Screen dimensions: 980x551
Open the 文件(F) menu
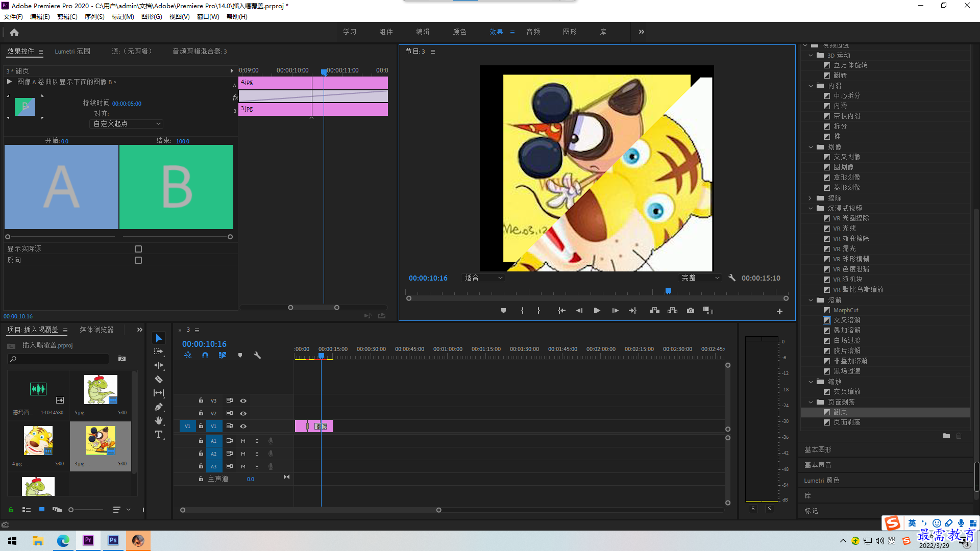(13, 17)
